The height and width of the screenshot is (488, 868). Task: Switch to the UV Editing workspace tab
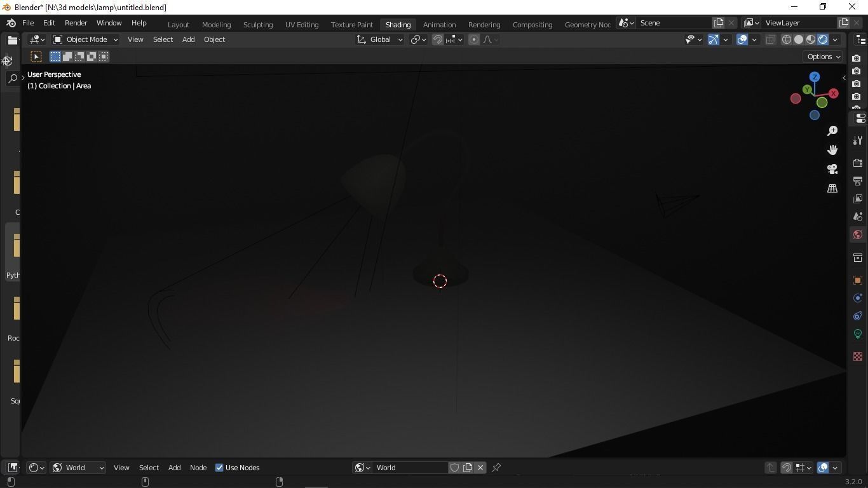click(302, 24)
